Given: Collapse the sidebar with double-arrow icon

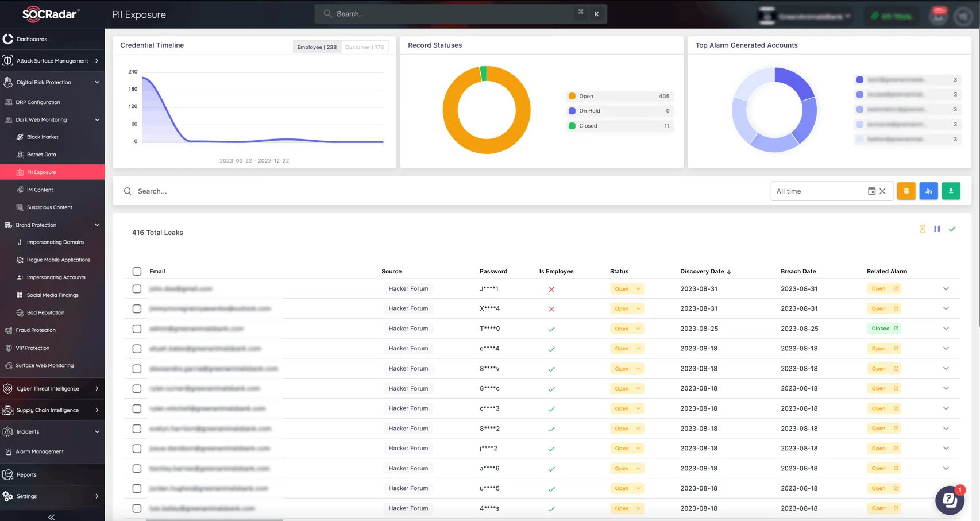Looking at the screenshot, I should point(52,517).
